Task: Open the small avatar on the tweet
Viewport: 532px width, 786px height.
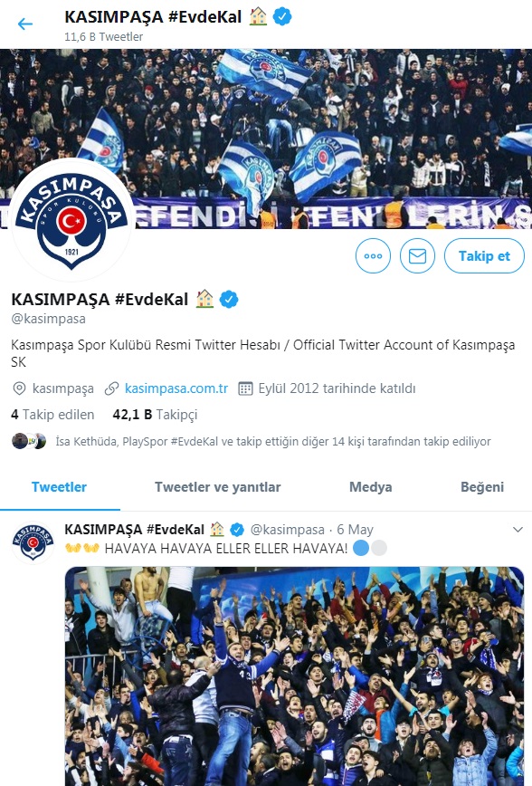Action: 33,542
